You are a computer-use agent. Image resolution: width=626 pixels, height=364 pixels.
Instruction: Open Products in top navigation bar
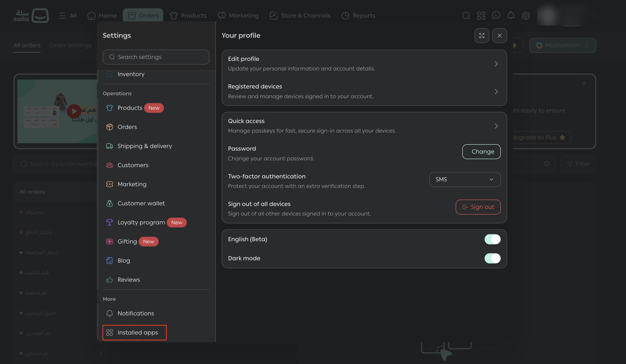tap(188, 16)
